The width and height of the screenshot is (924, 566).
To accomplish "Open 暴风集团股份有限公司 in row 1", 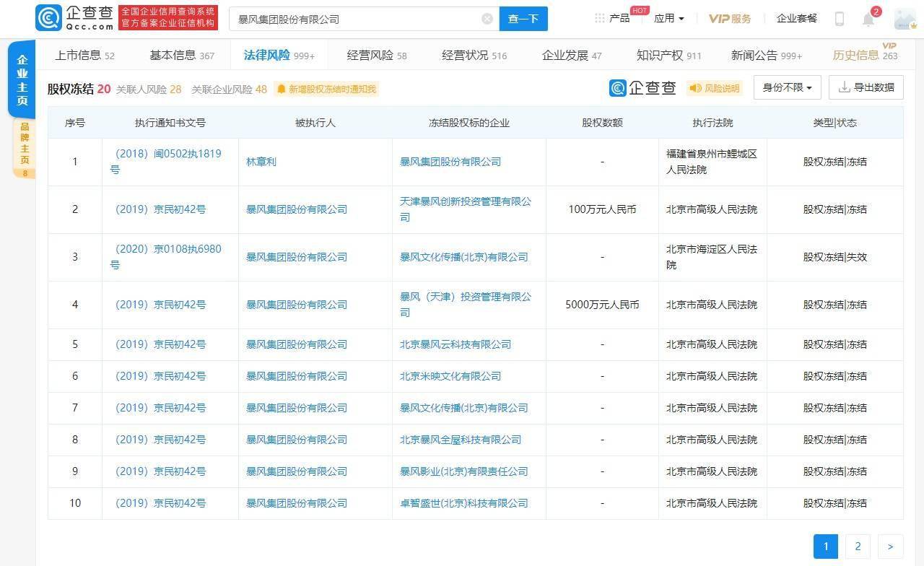I will click(x=450, y=162).
